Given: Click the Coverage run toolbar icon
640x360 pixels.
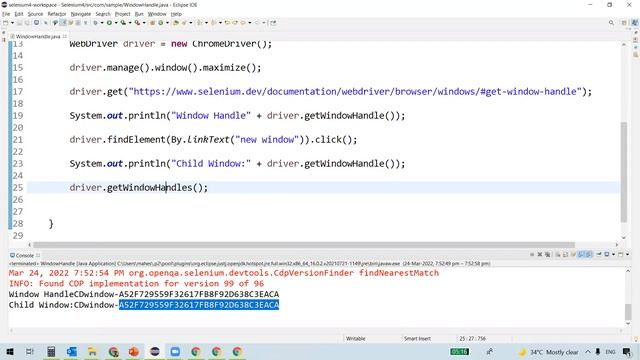Looking at the screenshot, I should [124, 23].
